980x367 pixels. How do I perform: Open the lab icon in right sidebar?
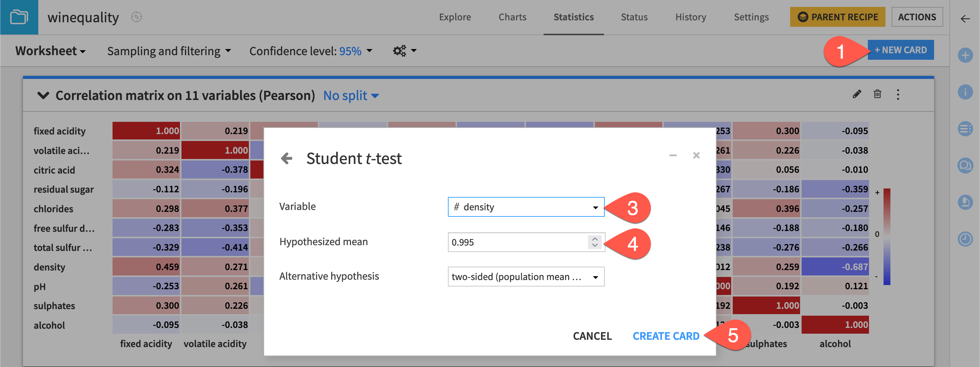(965, 202)
